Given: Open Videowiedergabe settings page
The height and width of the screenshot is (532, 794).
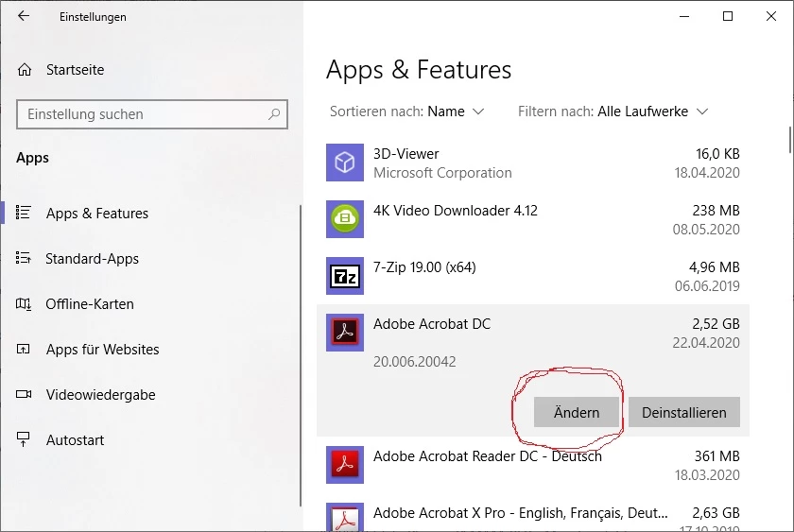Looking at the screenshot, I should coord(100,395).
